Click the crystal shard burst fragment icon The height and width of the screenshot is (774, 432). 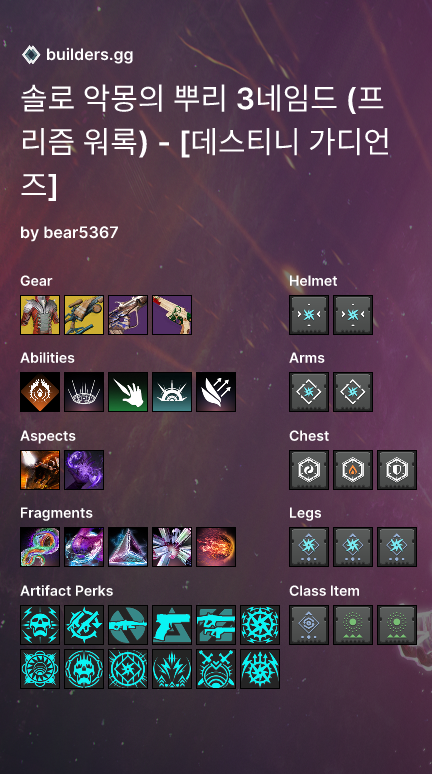coord(172,547)
